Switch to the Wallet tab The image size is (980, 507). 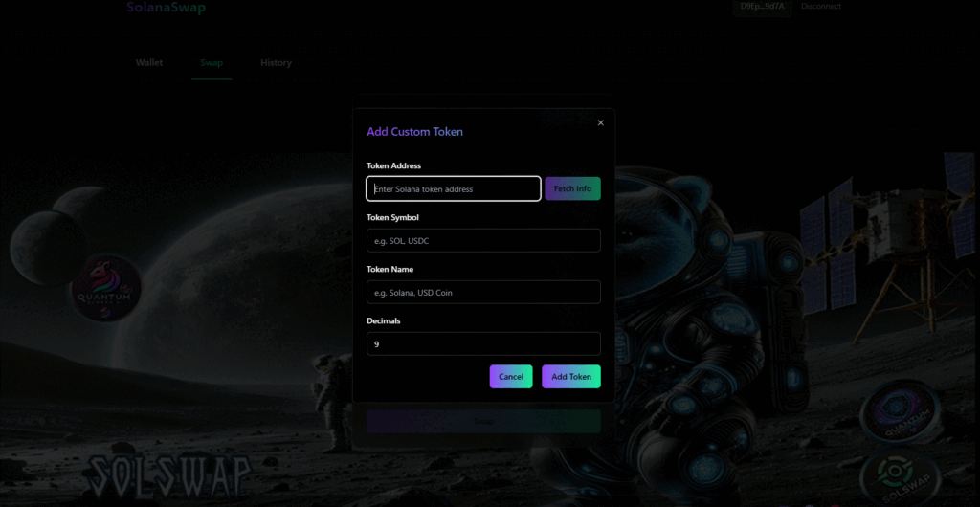point(148,63)
